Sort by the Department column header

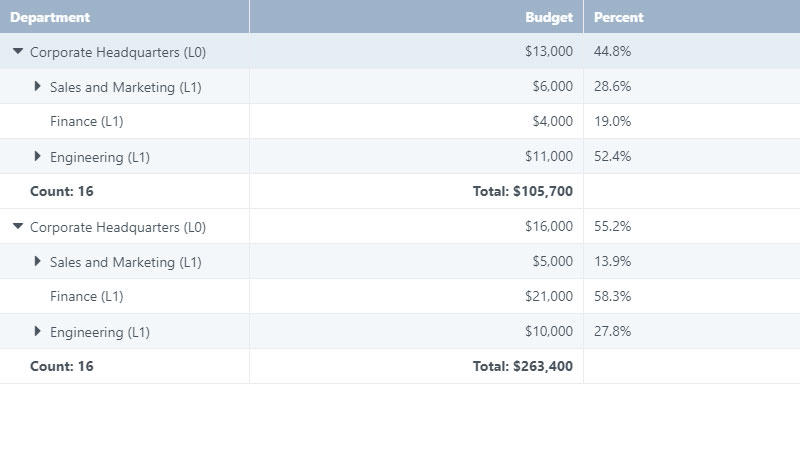pos(50,17)
